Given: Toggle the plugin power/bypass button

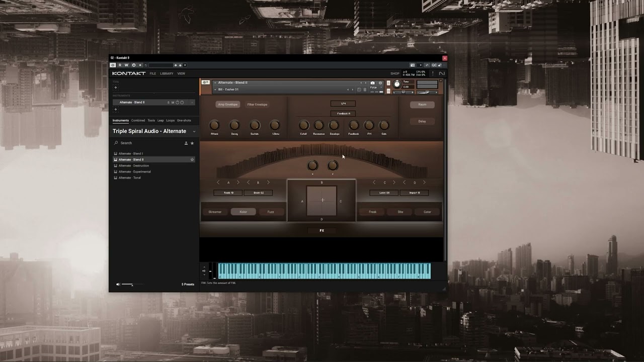Looking at the screenshot, I should 113,65.
